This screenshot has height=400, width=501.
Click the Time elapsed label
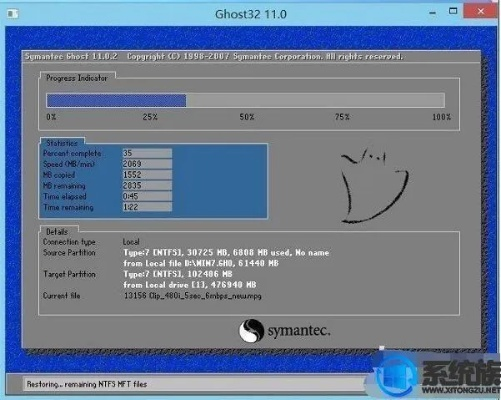[65, 196]
